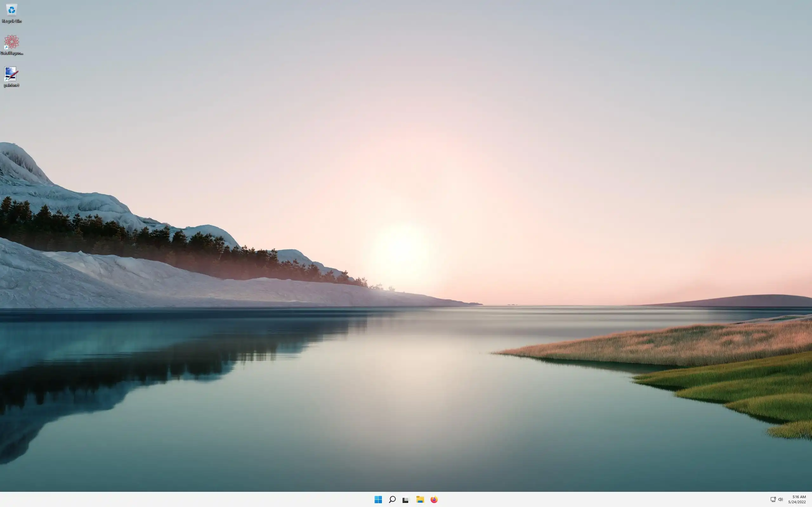Launch Firefox from the taskbar
The image size is (812, 507).
coord(434,499)
